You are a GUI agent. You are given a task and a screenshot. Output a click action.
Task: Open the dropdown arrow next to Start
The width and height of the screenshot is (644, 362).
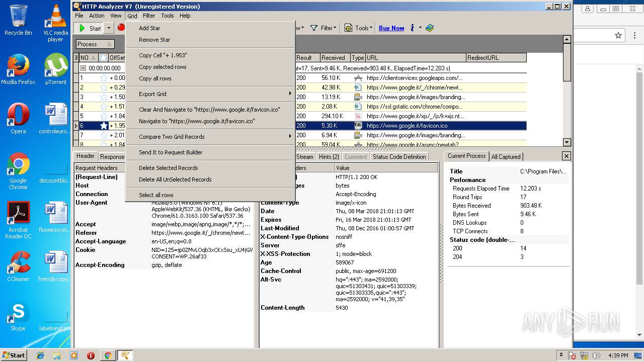tap(109, 28)
